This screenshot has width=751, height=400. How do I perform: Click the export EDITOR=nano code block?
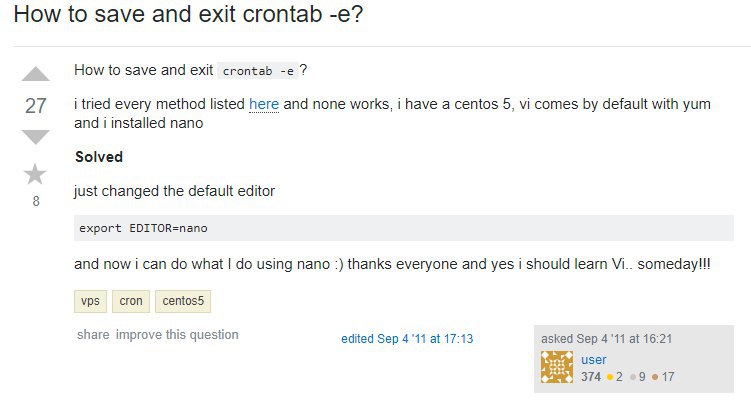pyautogui.click(x=411, y=228)
